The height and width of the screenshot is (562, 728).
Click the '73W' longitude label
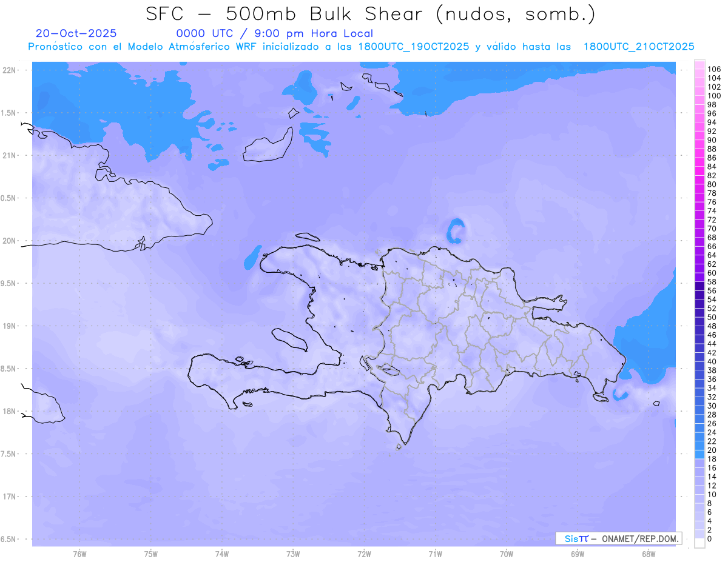(x=293, y=554)
